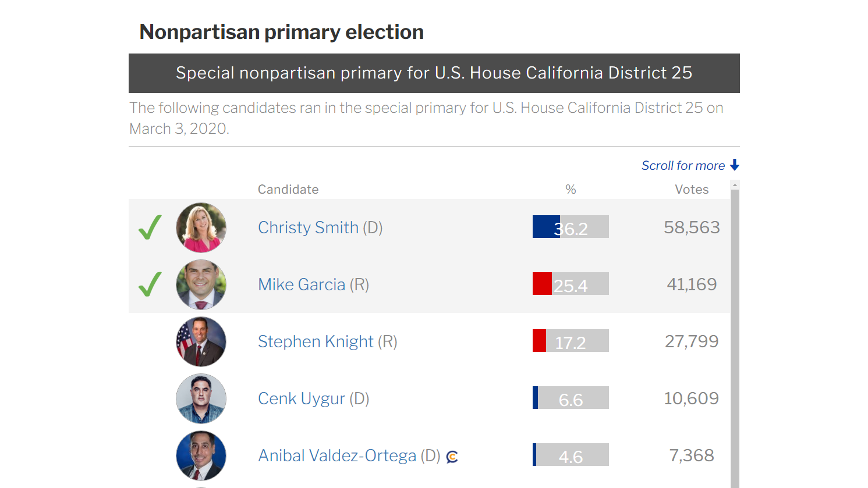This screenshot has width=868, height=488.
Task: Click Mike Garcia's 25.4 percent bar
Action: pyautogui.click(x=571, y=284)
